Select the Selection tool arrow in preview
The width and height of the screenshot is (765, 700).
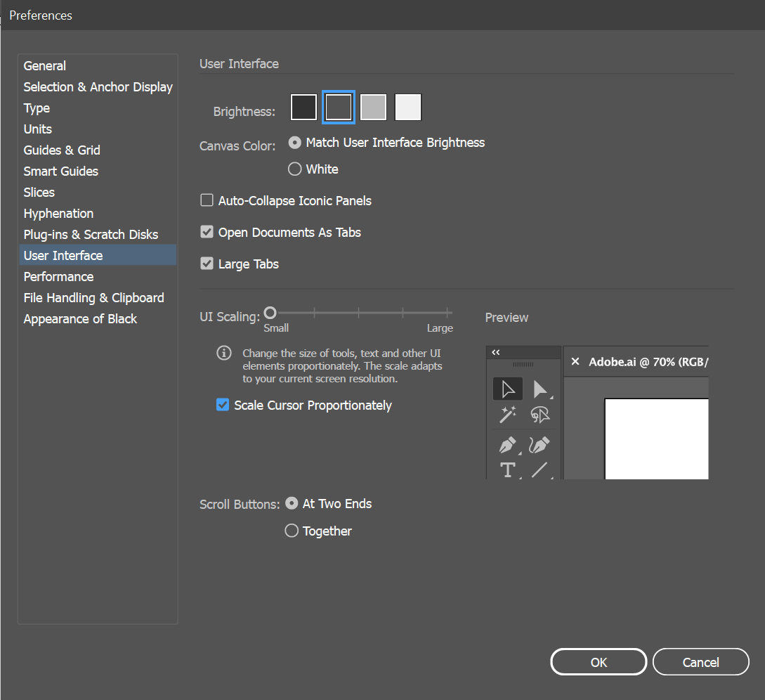[x=507, y=389]
